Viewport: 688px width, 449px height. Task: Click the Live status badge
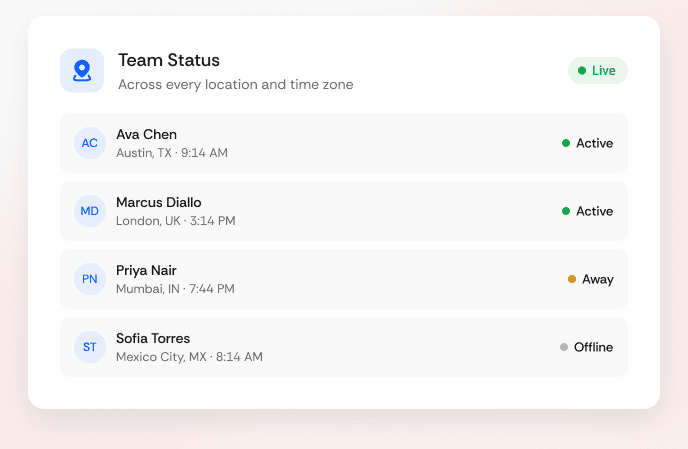pyautogui.click(x=598, y=70)
